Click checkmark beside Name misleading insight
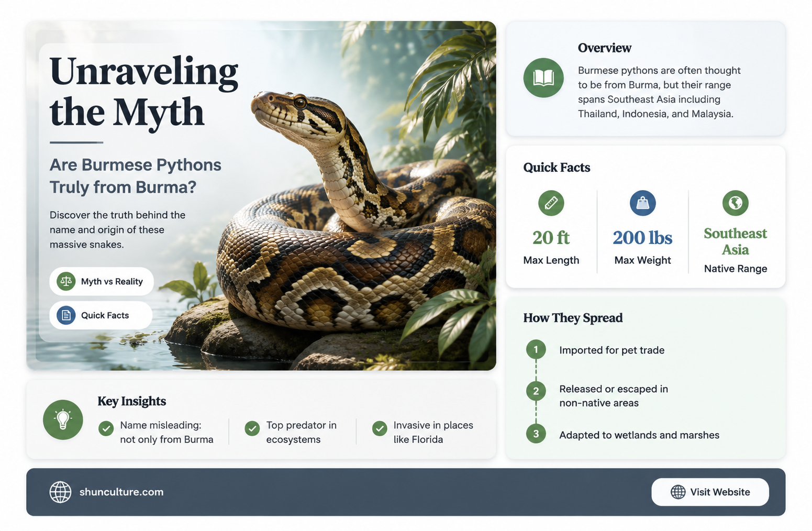 point(106,428)
